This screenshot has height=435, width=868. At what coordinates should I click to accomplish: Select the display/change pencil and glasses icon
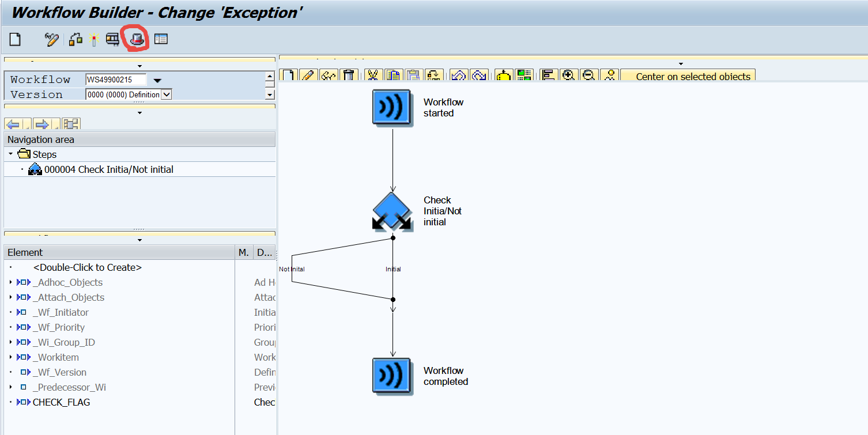pos(51,39)
